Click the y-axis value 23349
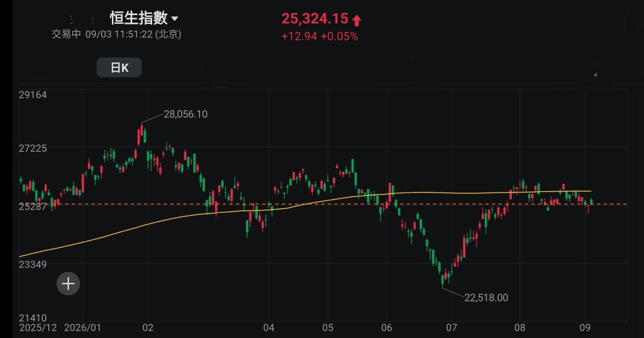This screenshot has width=644, height=338. [33, 264]
